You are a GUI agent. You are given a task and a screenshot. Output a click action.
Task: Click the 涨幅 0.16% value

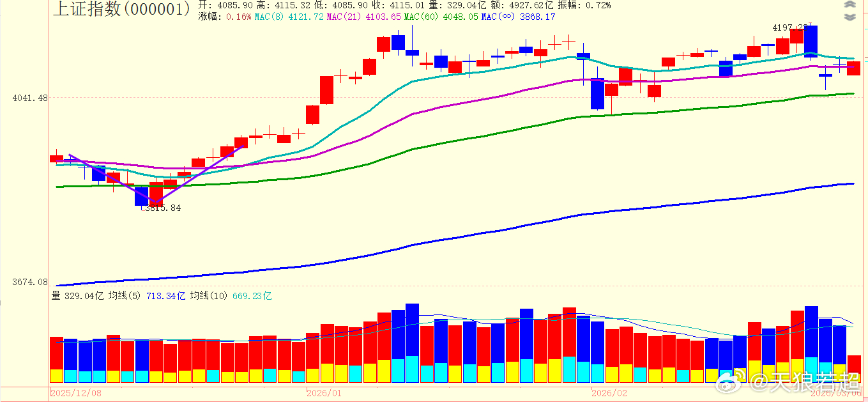point(225,17)
